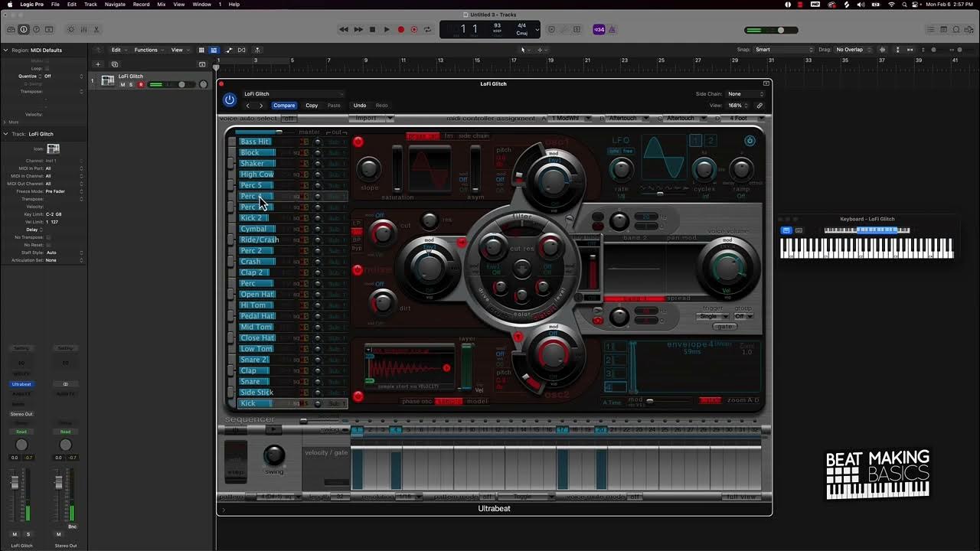Start playback with the Play button
This screenshot has height=551, width=980.
pyautogui.click(x=387, y=30)
